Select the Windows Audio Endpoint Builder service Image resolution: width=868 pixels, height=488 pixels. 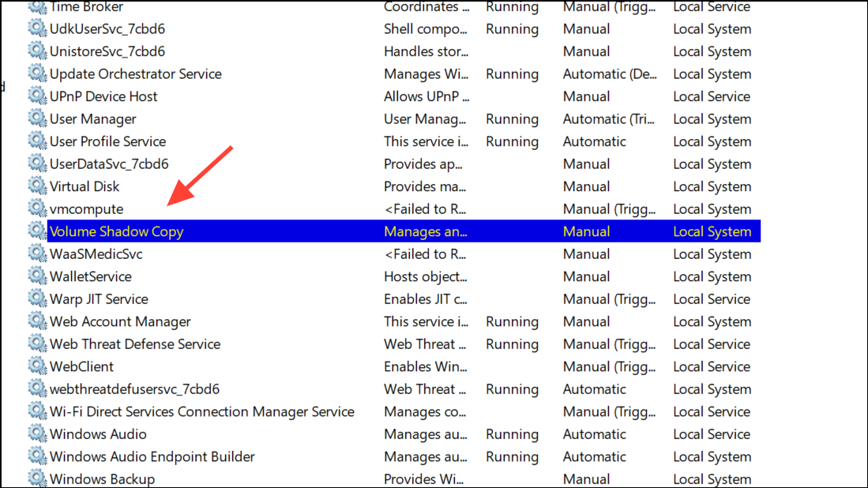click(x=152, y=456)
